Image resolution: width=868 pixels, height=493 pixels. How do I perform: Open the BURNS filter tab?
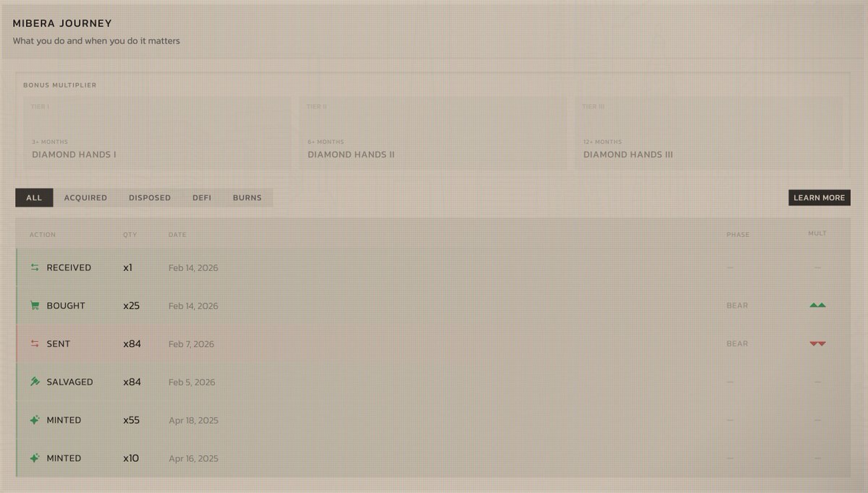click(247, 197)
